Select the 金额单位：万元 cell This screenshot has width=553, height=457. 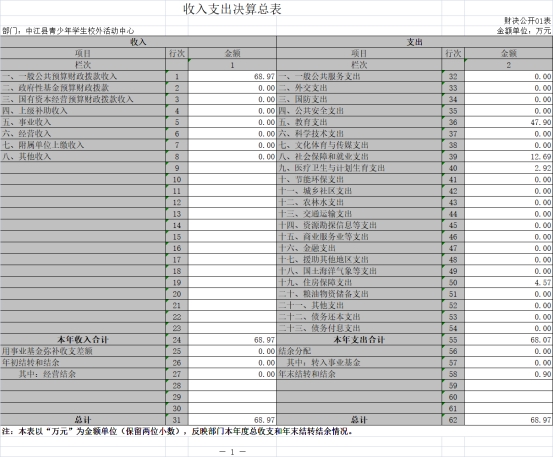[x=524, y=31]
